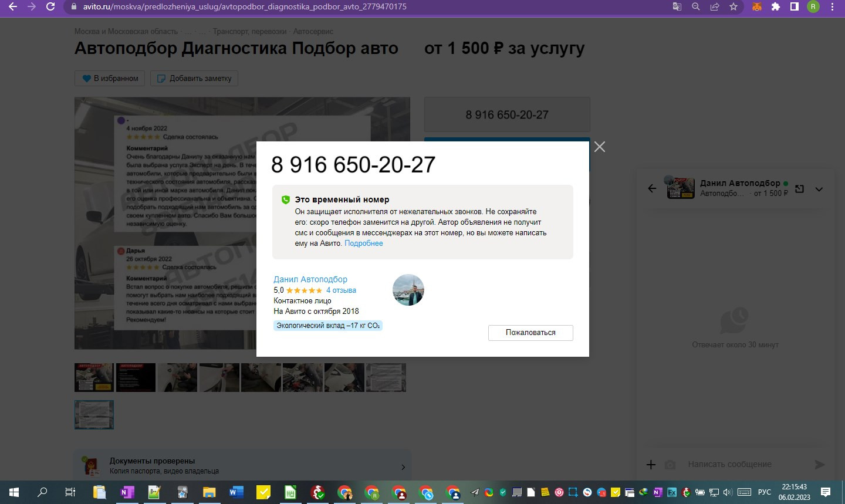The width and height of the screenshot is (845, 504).
Task: Open the MetaMask fox extension
Action: click(757, 7)
